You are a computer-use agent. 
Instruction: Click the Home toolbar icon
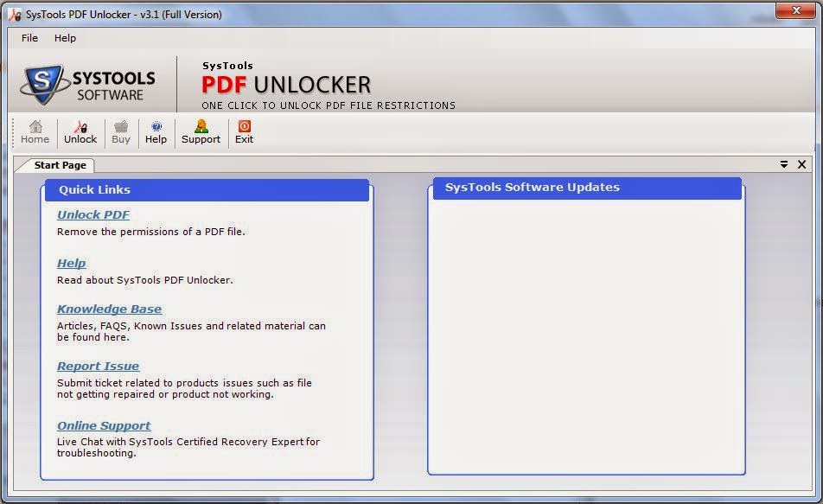coord(35,132)
